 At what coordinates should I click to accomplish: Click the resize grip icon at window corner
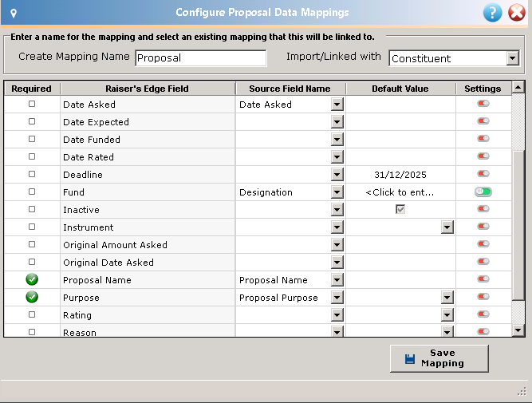pos(522,392)
